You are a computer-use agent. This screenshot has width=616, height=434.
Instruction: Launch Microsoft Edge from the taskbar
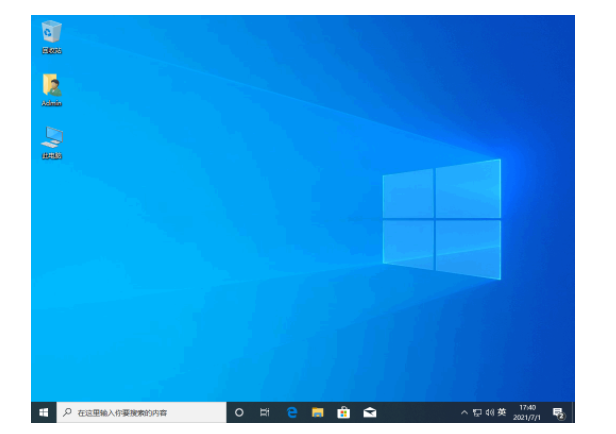click(x=292, y=412)
